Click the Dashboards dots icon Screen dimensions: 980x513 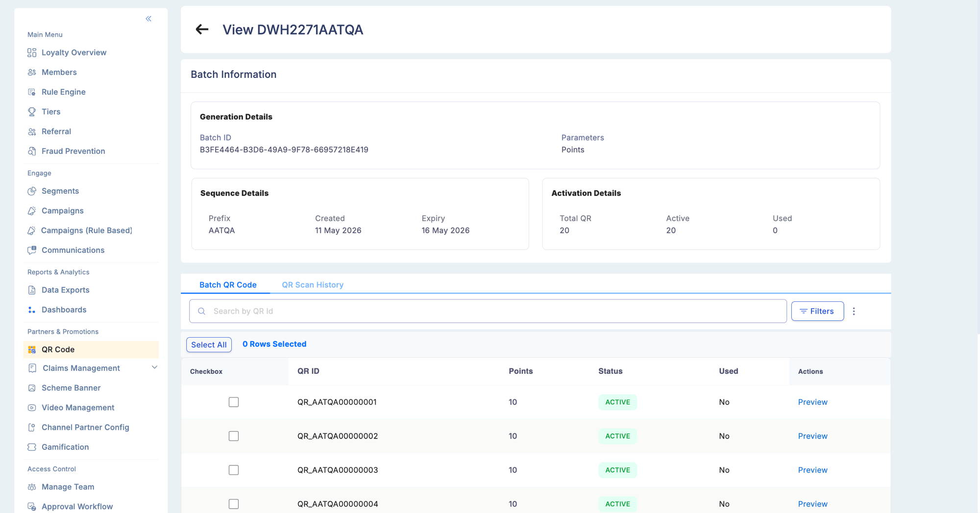click(x=32, y=310)
